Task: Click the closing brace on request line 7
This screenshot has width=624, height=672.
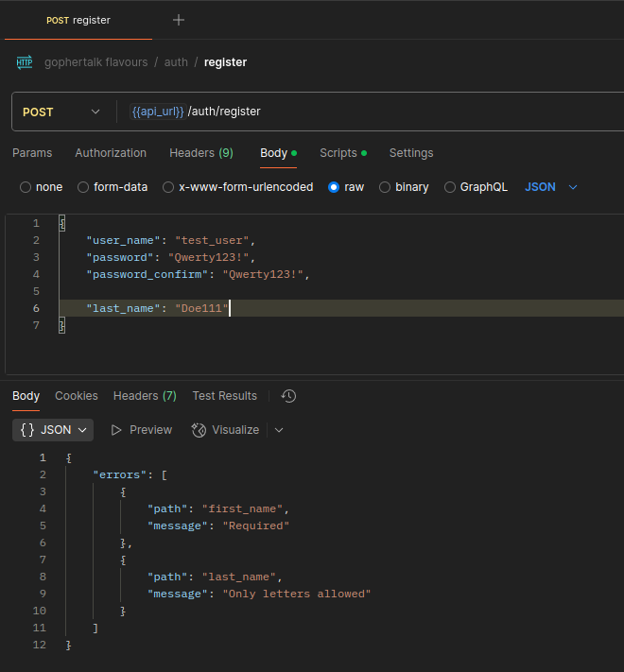Action: (x=62, y=326)
